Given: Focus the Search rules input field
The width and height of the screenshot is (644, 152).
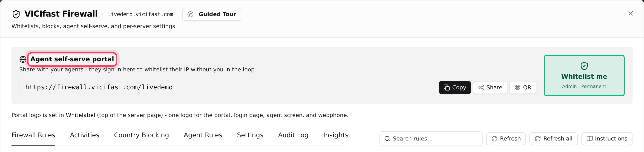Looking at the screenshot, I should coord(431,139).
